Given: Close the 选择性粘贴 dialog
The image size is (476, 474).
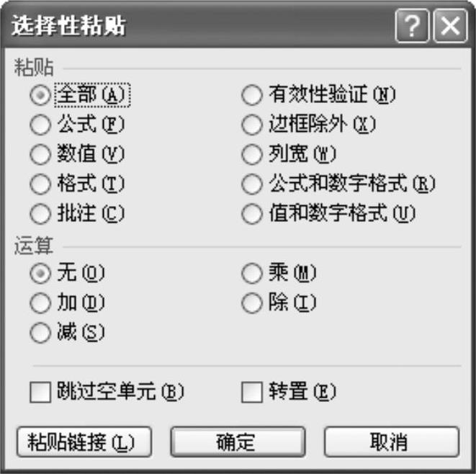Looking at the screenshot, I should coord(451,26).
